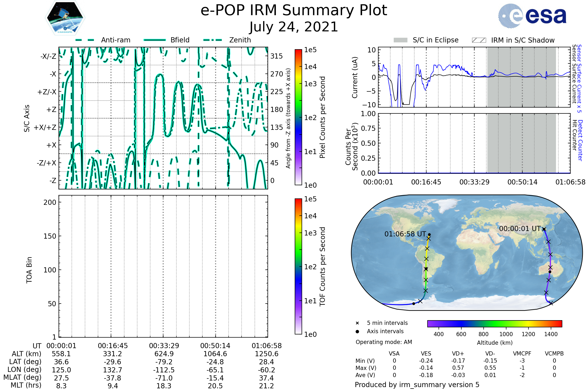Click the IRM in S/C Shadow hatched swatch
Screen dimensions: 588x392
479,40
